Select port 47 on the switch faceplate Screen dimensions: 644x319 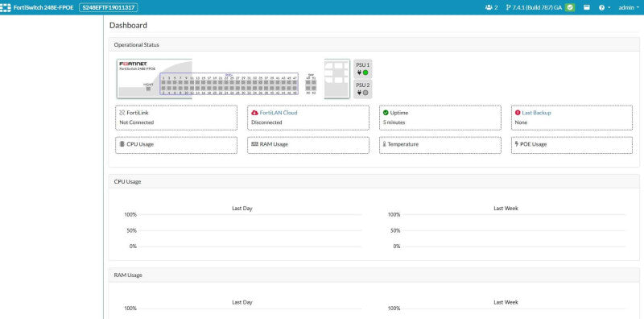tap(295, 82)
